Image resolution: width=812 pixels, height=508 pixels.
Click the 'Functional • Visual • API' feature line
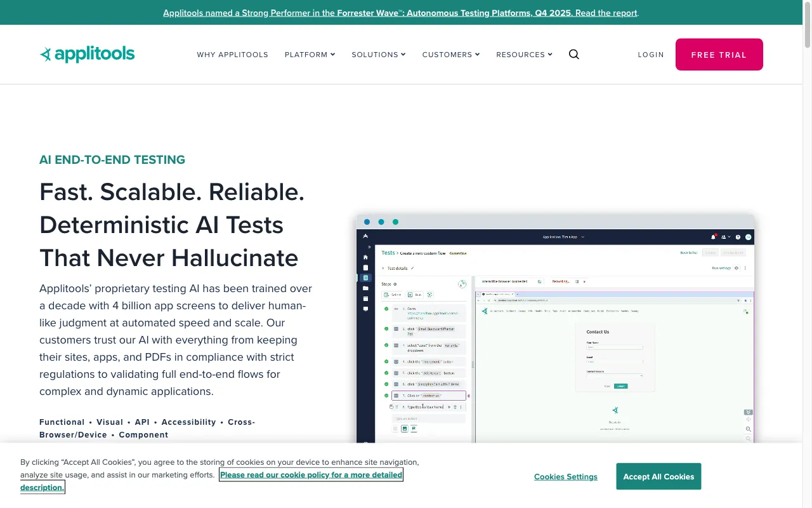(x=147, y=429)
